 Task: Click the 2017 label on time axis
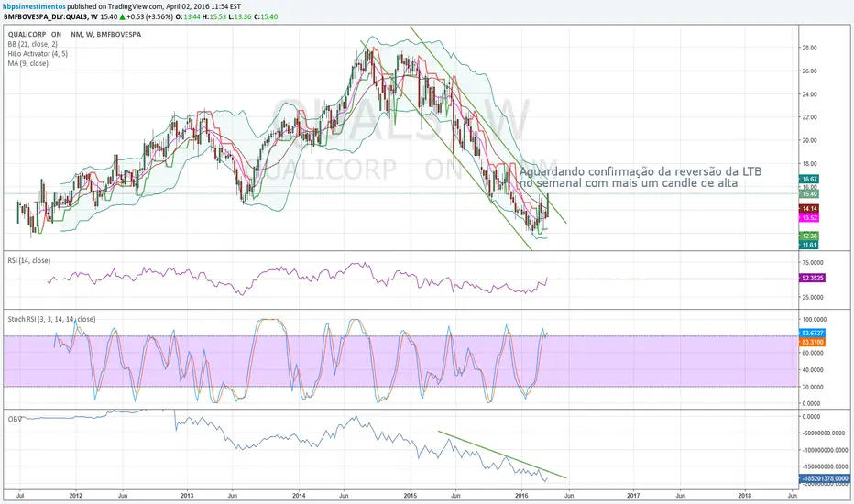(x=633, y=496)
